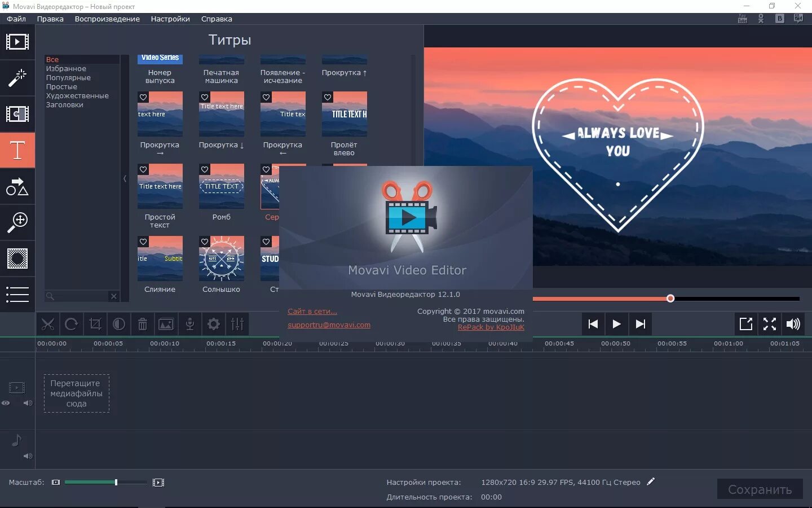Edit project settings with pencil icon
Image resolution: width=812 pixels, height=508 pixels.
(651, 481)
